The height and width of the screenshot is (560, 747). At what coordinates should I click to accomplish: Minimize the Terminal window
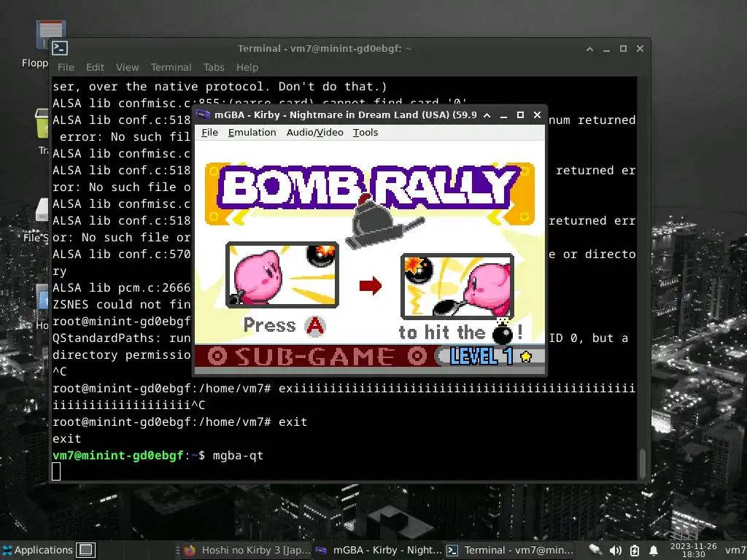[x=606, y=49]
